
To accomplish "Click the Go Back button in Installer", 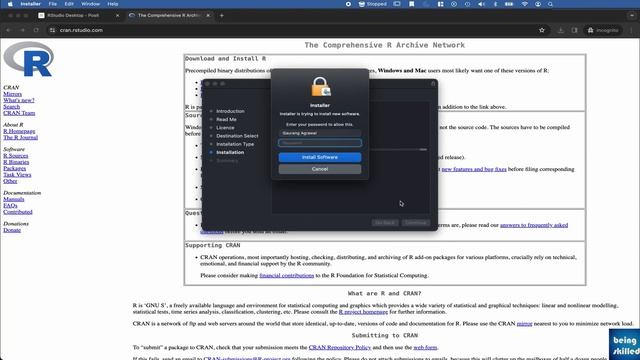I will [385, 223].
